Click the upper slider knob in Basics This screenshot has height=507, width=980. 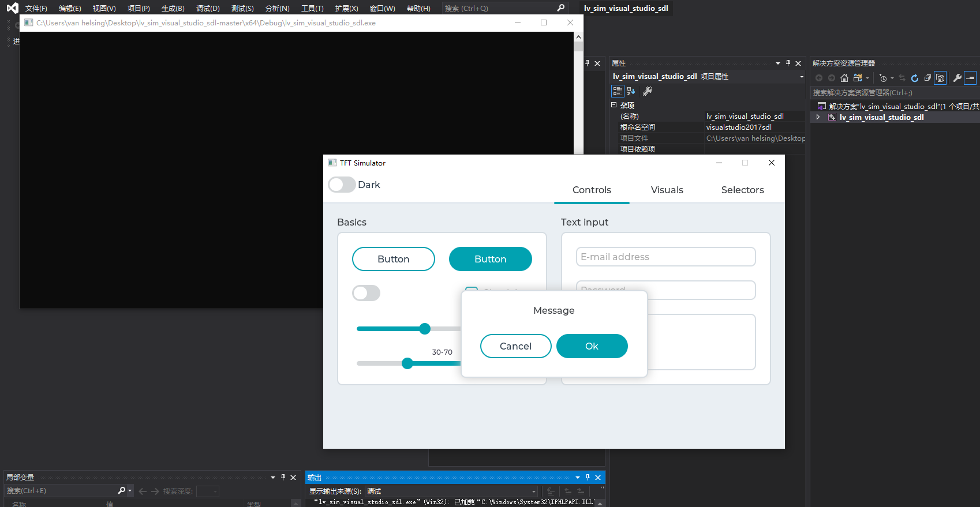pyautogui.click(x=425, y=329)
